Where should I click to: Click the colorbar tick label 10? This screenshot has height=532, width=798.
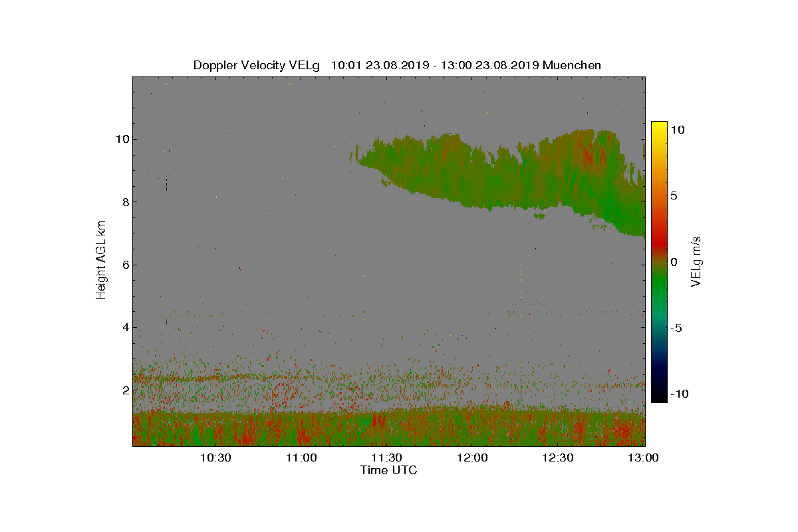tap(678, 130)
